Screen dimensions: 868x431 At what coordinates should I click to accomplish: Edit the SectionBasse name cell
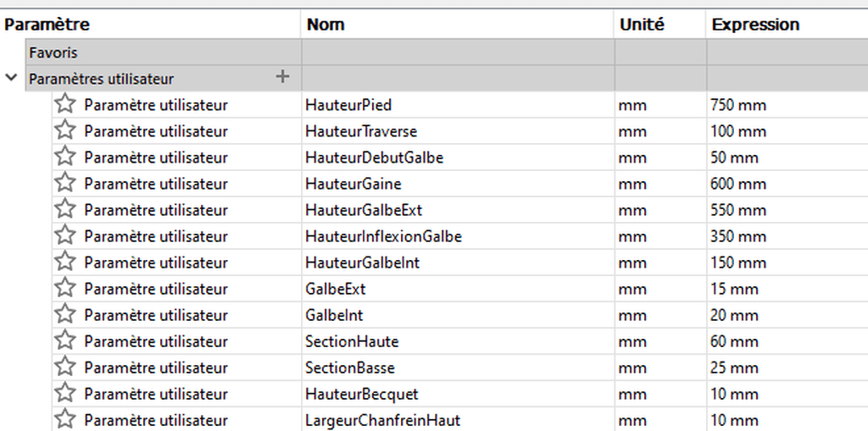click(457, 367)
